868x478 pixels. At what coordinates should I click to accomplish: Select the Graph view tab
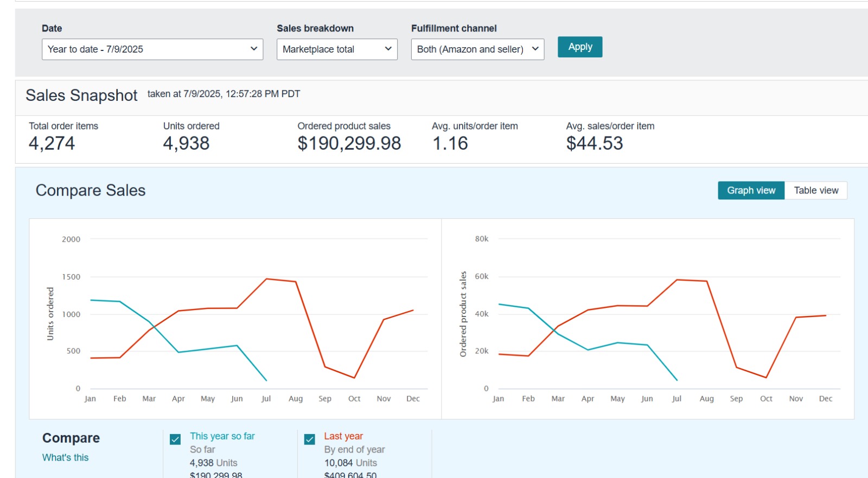coord(751,191)
